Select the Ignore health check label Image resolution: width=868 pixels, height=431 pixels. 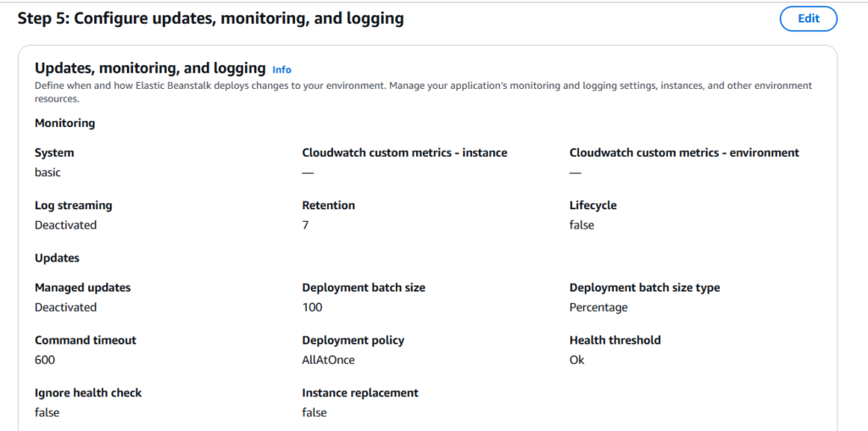click(88, 393)
